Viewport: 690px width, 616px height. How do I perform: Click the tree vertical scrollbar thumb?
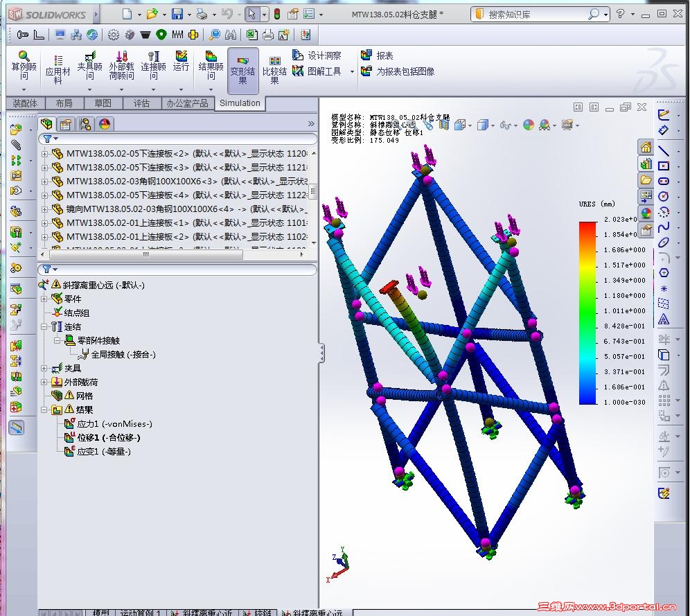coord(313,191)
